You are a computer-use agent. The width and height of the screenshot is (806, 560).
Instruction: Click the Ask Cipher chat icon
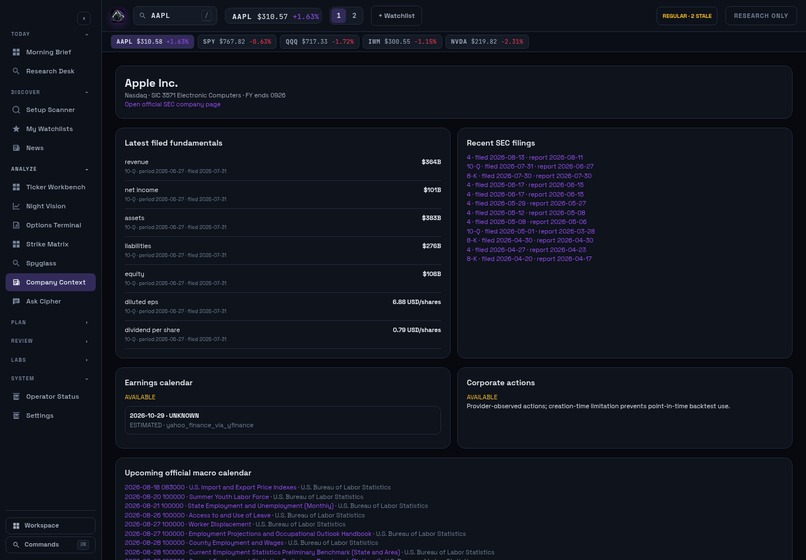click(16, 301)
